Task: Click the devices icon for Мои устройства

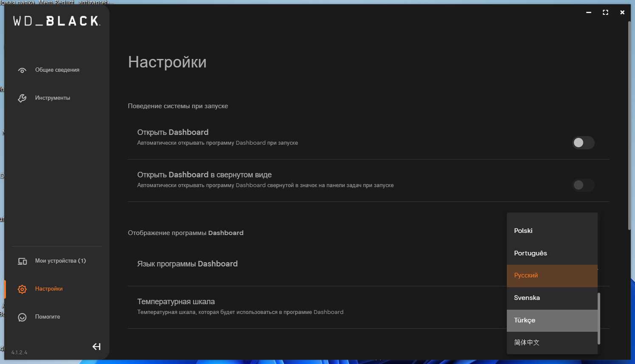Action: click(22, 261)
